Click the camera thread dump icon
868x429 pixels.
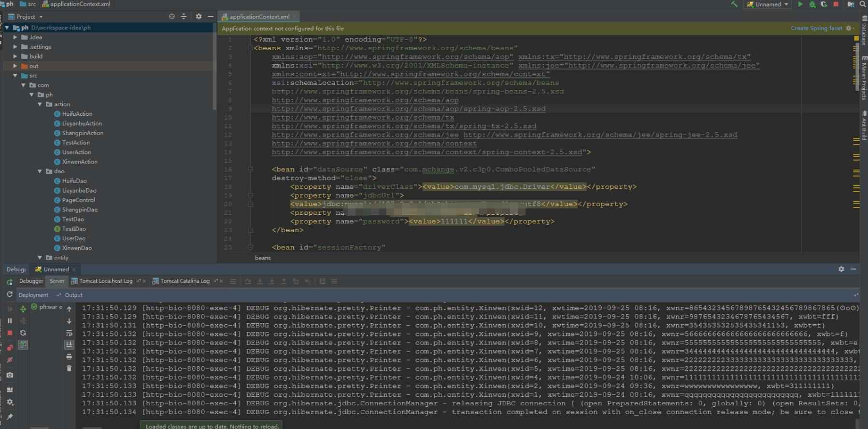pos(10,375)
